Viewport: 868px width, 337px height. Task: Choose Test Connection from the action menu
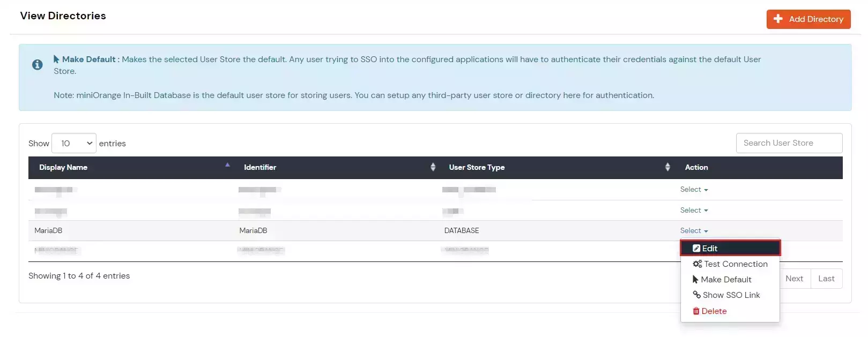coord(735,264)
